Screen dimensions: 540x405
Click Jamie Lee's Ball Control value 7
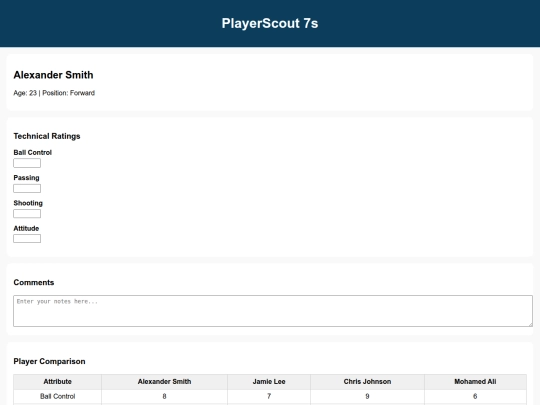(x=269, y=396)
